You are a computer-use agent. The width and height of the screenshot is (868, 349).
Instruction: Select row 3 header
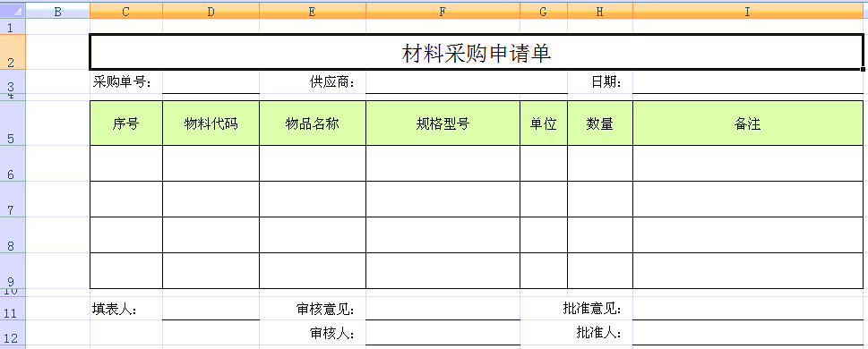(13, 81)
